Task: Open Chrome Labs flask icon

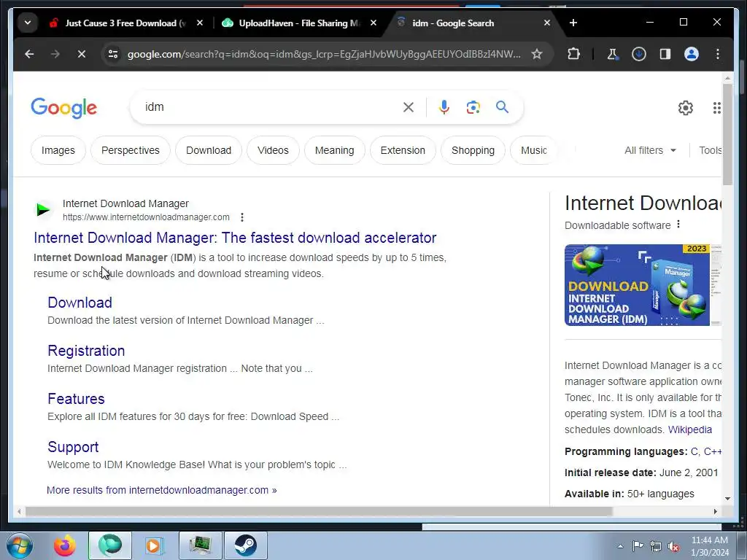Action: click(613, 54)
